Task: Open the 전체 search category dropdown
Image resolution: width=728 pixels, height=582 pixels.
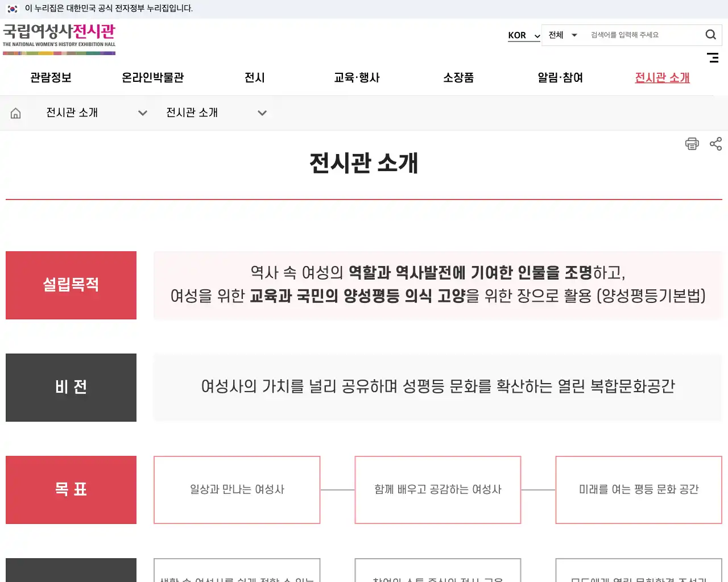Action: (562, 35)
